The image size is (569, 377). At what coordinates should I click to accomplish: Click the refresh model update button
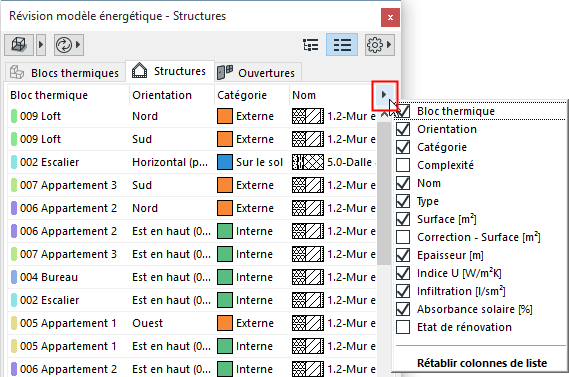click(x=64, y=45)
